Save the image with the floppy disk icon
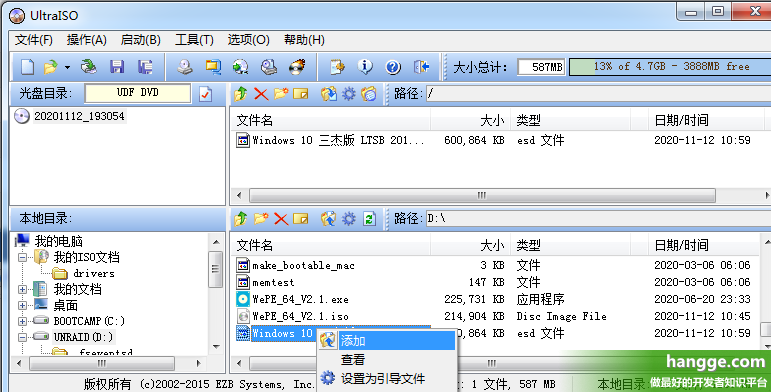 pos(117,67)
